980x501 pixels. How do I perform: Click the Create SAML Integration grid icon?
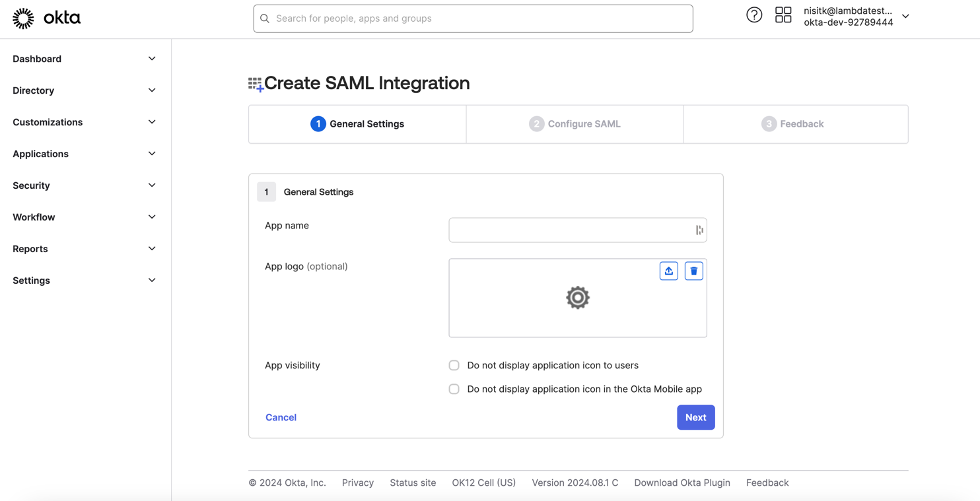click(x=255, y=83)
